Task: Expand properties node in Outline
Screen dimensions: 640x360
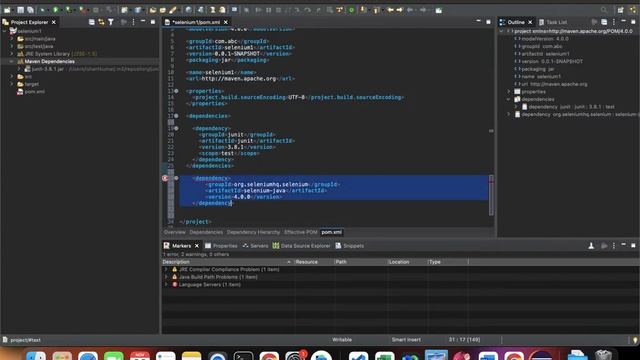Action: point(509,91)
